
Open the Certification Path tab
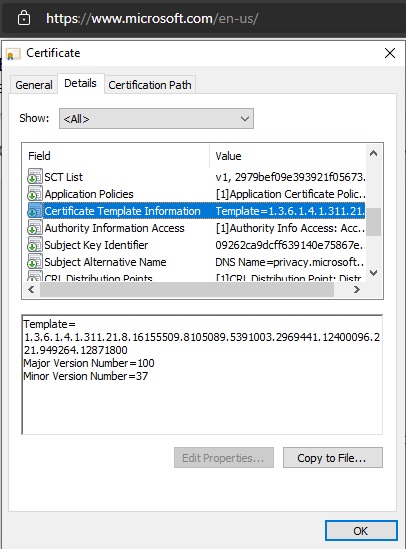pos(150,85)
